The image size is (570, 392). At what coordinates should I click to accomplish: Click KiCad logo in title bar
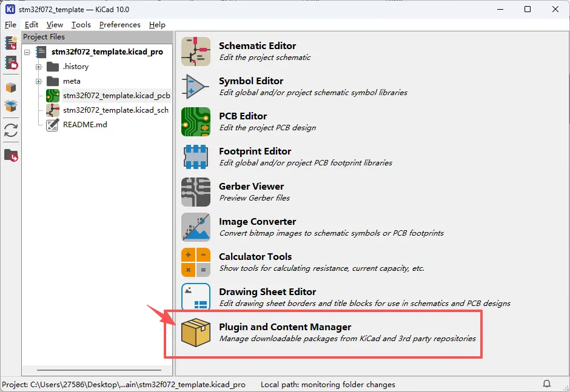(x=10, y=10)
